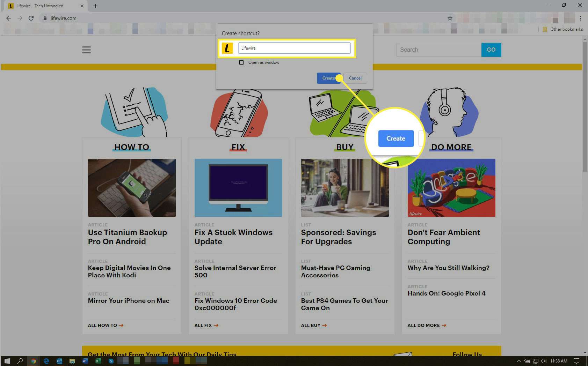Open Solve Internal Server Error 500
Viewport: 588px width, 366px height.
(235, 271)
